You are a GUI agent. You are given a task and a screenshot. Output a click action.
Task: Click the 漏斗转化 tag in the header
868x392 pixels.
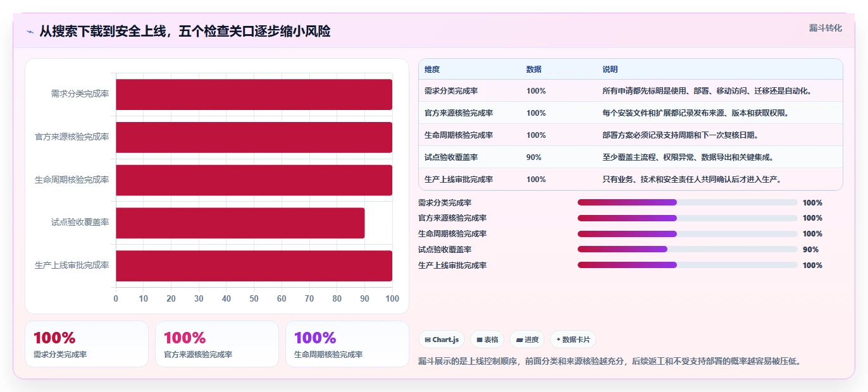coord(825,28)
